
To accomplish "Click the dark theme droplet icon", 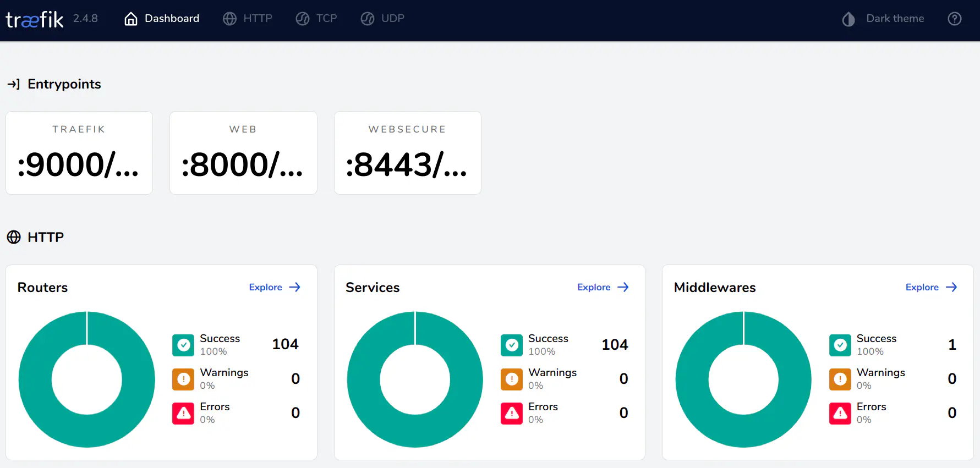I will click(848, 19).
